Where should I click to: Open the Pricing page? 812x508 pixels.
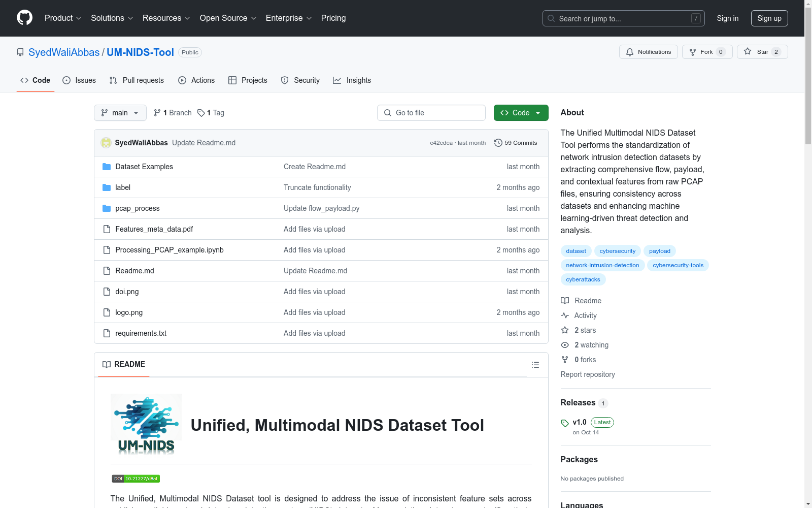coord(333,18)
